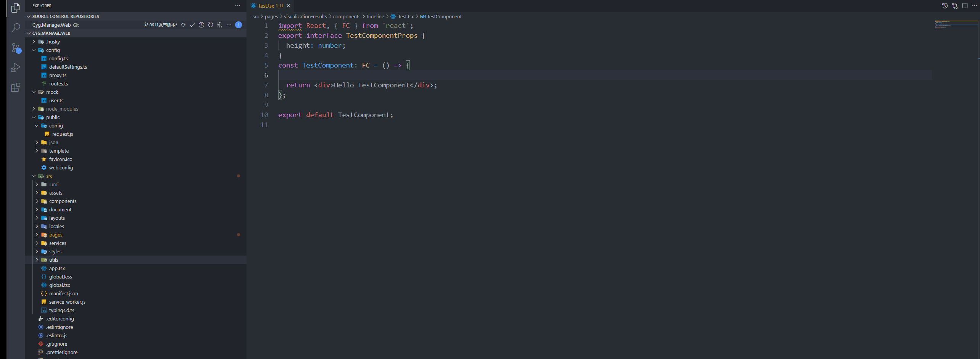Open Explorer panel more actions menu
The image size is (980, 359).
point(238,6)
